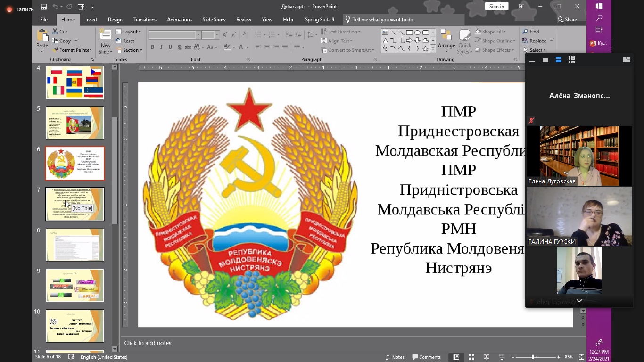Adjust the zoom slider in status bar
Image resolution: width=644 pixels, height=362 pixels.
[x=533, y=357]
